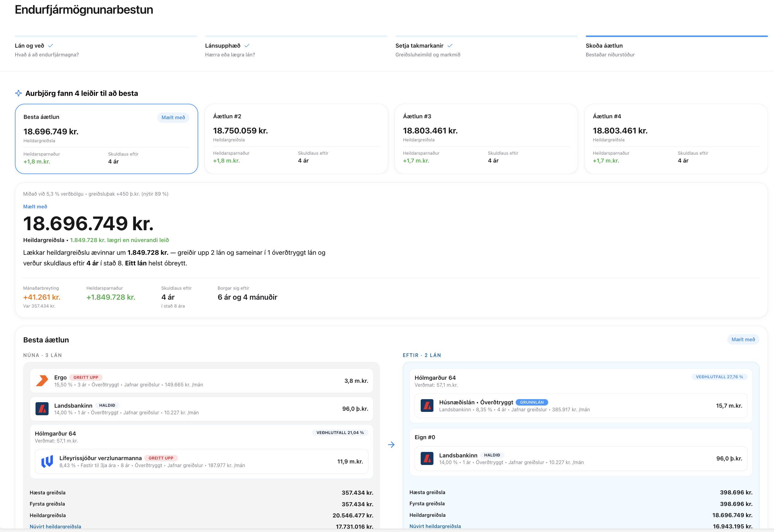774x532 pixels.
Task: Click the checkmark next to "Setja takmarkanir"
Action: pyautogui.click(x=450, y=46)
